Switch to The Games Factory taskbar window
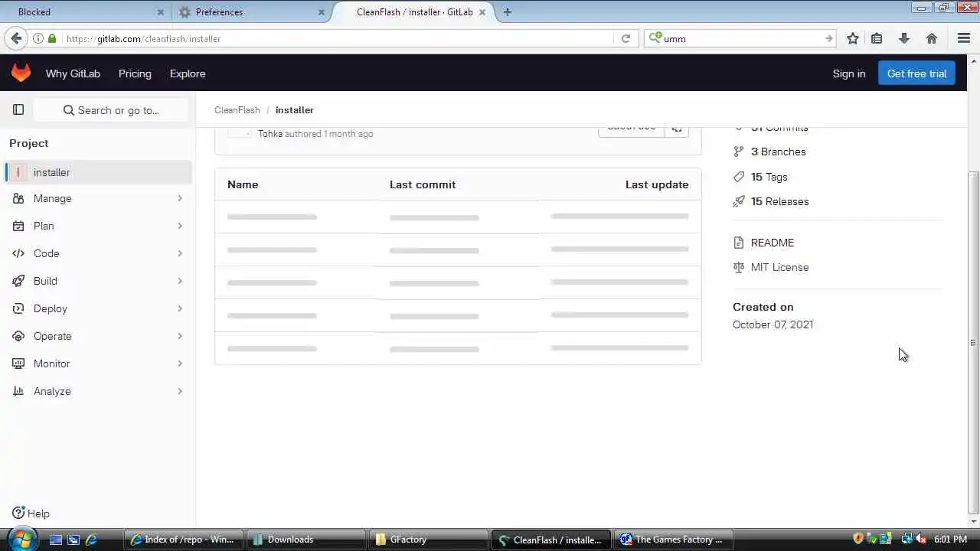Image resolution: width=980 pixels, height=551 pixels. [x=675, y=540]
